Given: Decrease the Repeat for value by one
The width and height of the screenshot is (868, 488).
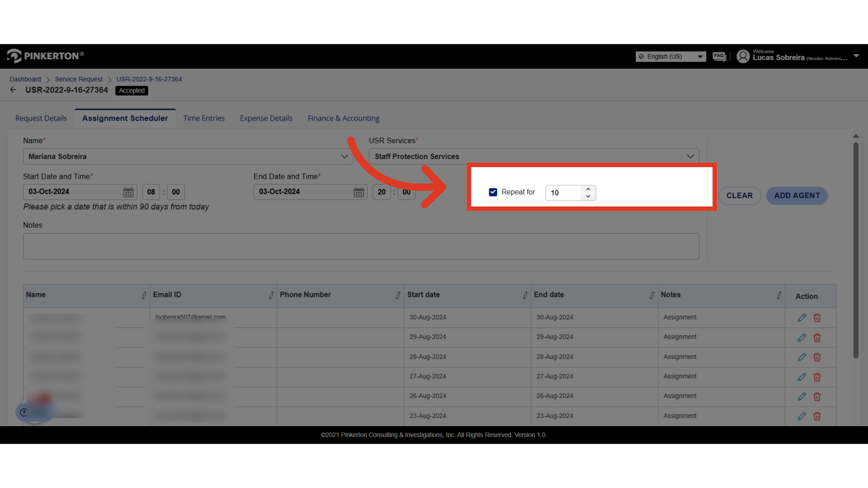Looking at the screenshot, I should (588, 197).
